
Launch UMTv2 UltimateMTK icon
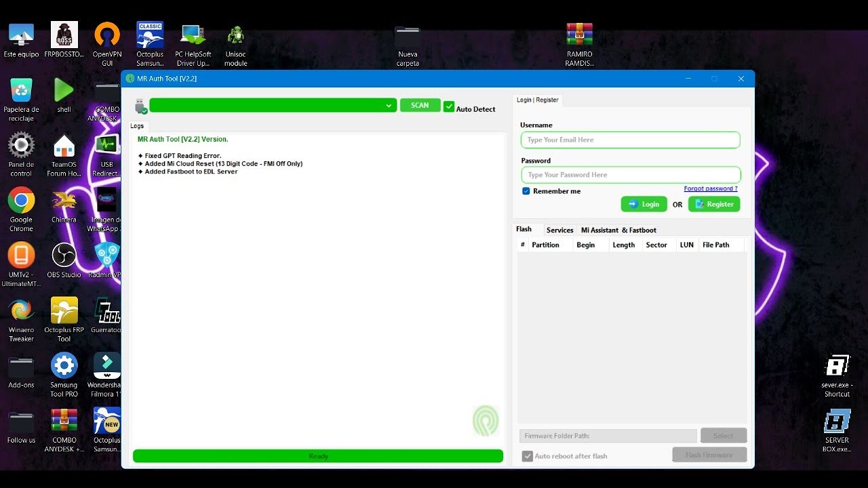click(x=21, y=264)
